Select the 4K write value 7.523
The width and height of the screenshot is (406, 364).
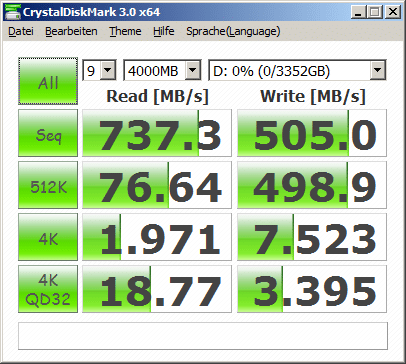tap(312, 237)
